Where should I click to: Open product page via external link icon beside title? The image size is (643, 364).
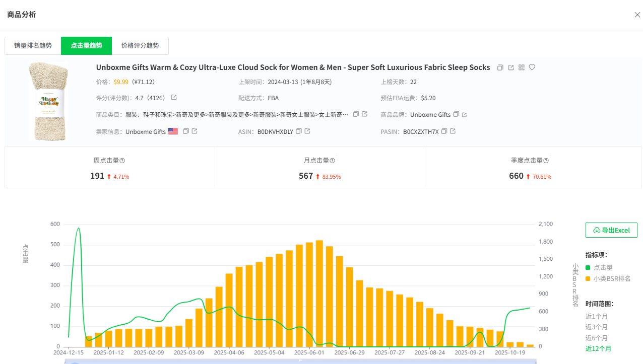[x=511, y=67]
